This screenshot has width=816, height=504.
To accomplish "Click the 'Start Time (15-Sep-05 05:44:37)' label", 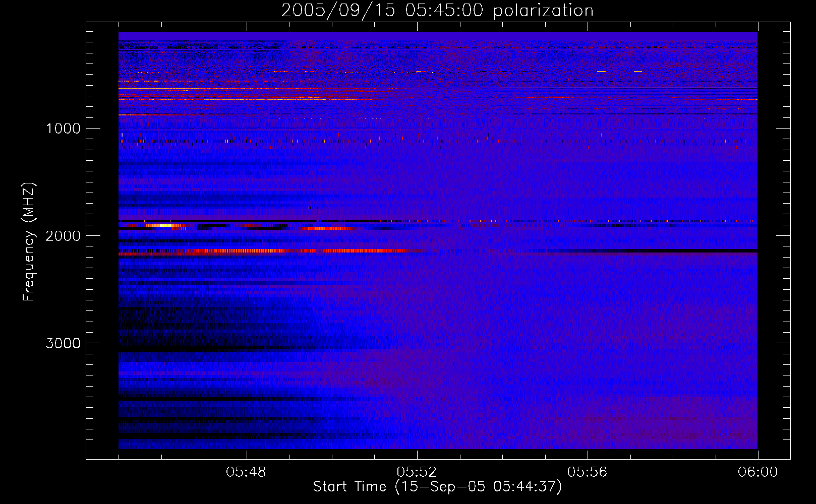I will tap(437, 487).
